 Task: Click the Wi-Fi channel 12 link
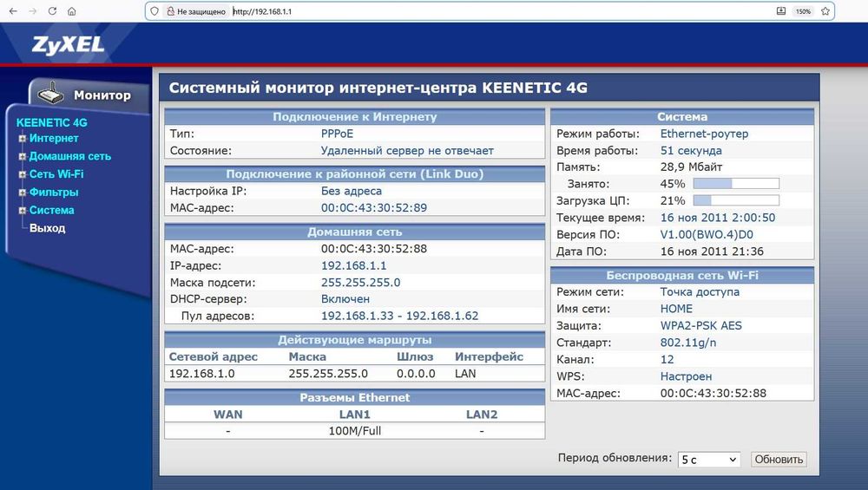667,360
